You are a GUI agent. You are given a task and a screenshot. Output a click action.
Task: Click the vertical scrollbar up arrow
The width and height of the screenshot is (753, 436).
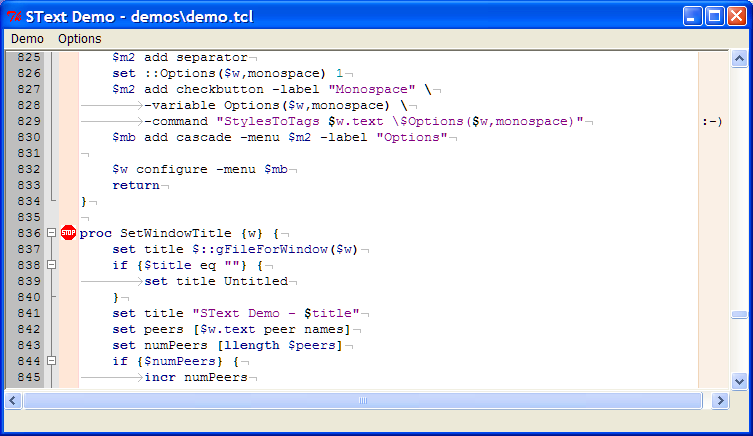[739, 58]
